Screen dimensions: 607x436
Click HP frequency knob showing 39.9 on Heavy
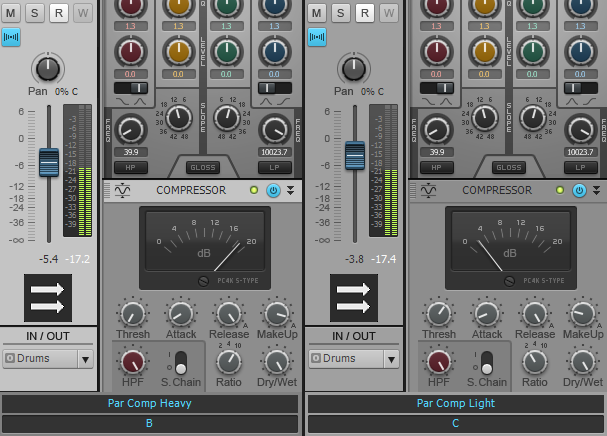click(x=131, y=130)
